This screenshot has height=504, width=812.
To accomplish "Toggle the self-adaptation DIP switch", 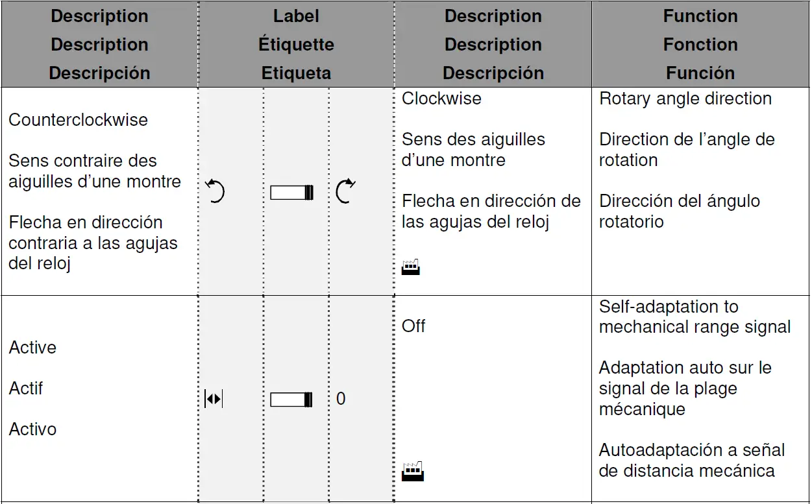I will tap(291, 399).
